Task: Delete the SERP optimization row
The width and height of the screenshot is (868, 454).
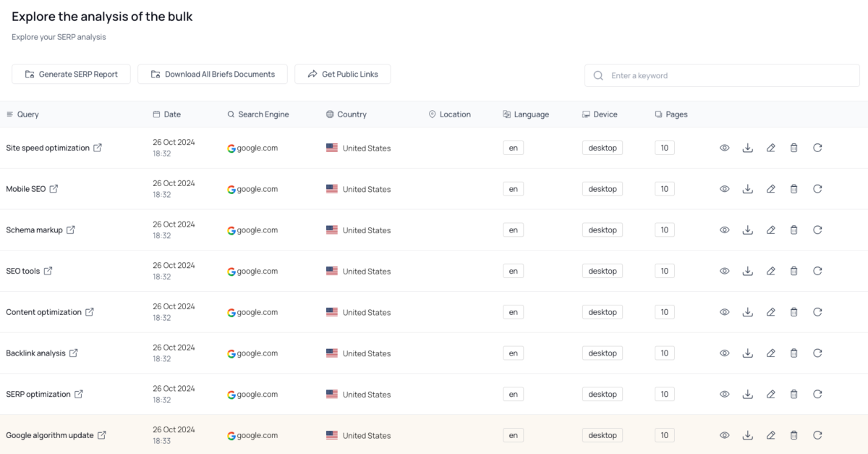Action: (x=793, y=394)
